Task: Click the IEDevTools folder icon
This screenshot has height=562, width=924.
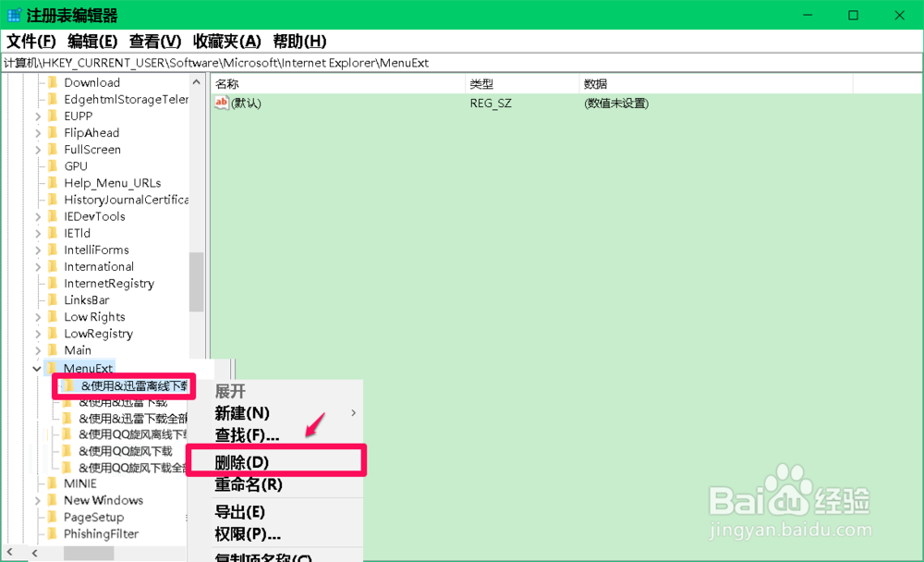Action: (53, 216)
